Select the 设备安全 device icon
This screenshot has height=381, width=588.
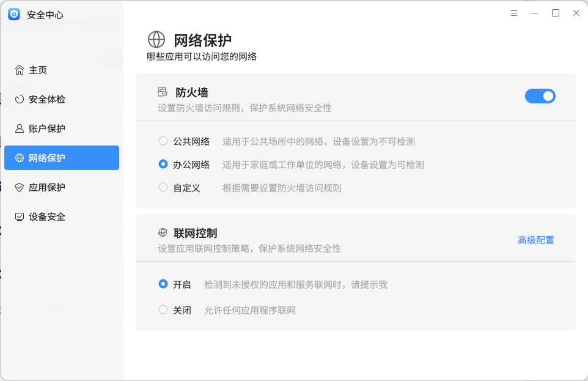coord(19,216)
